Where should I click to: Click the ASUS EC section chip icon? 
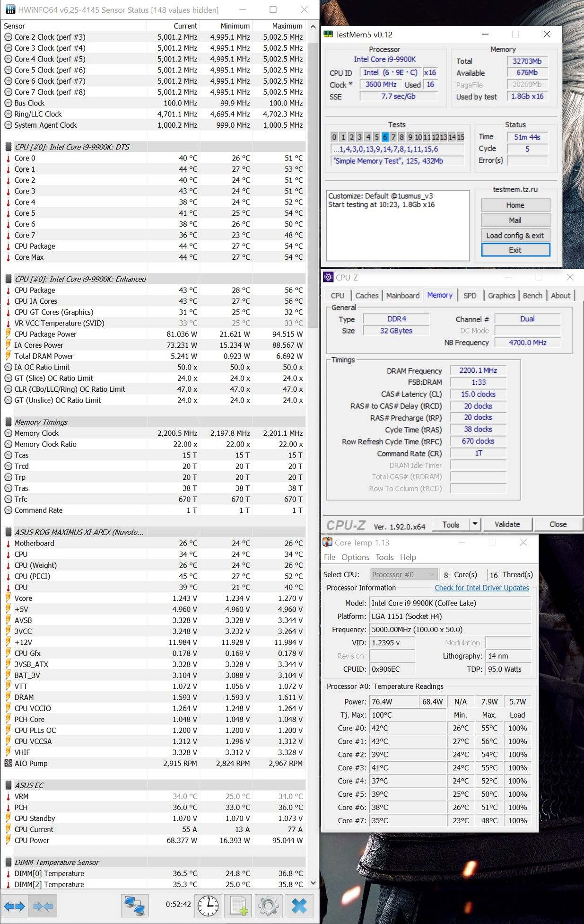coord(8,785)
